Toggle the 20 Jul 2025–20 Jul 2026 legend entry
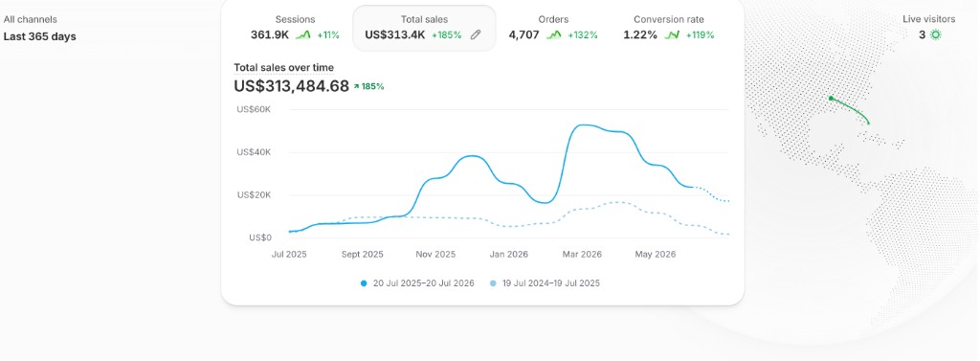Viewport: 980px width, 361px height. click(417, 283)
